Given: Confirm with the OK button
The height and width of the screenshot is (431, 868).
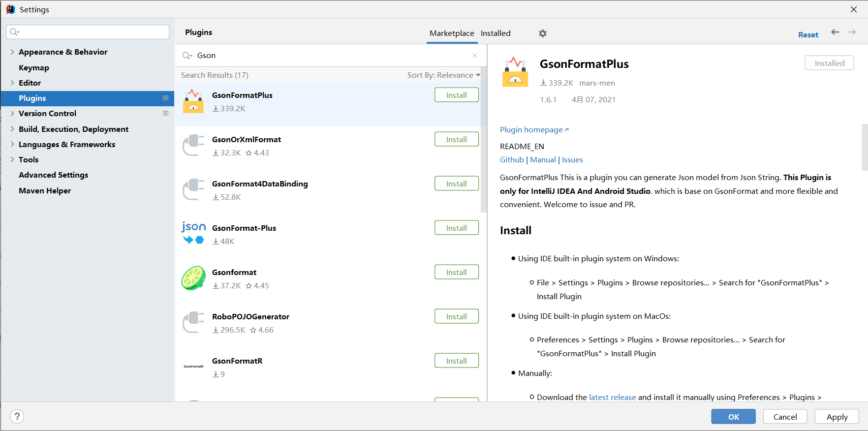Looking at the screenshot, I should pyautogui.click(x=733, y=417).
